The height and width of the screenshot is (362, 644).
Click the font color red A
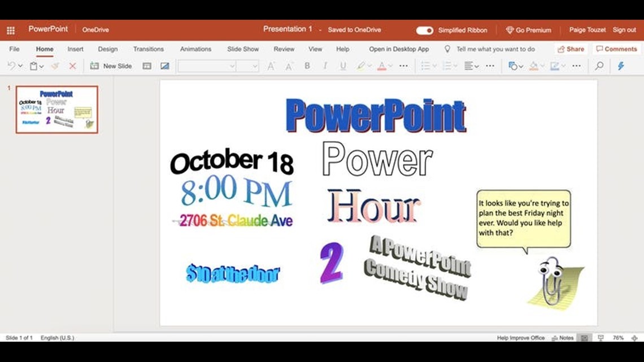(x=381, y=66)
